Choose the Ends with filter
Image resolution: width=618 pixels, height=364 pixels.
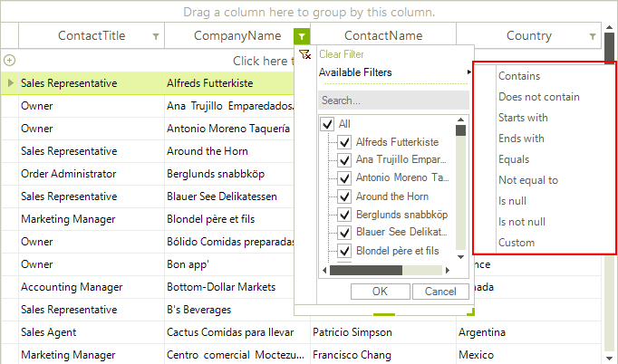pyautogui.click(x=521, y=139)
